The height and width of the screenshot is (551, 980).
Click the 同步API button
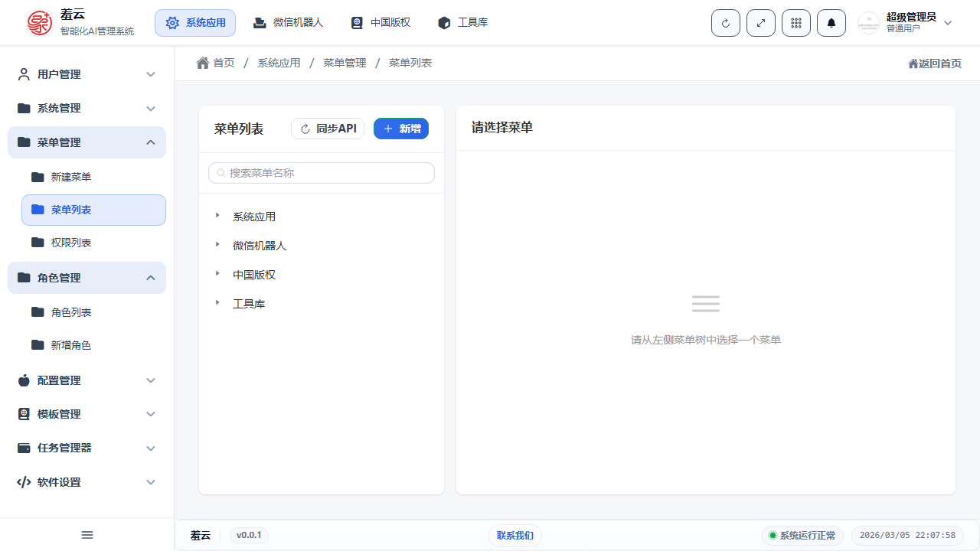(328, 129)
